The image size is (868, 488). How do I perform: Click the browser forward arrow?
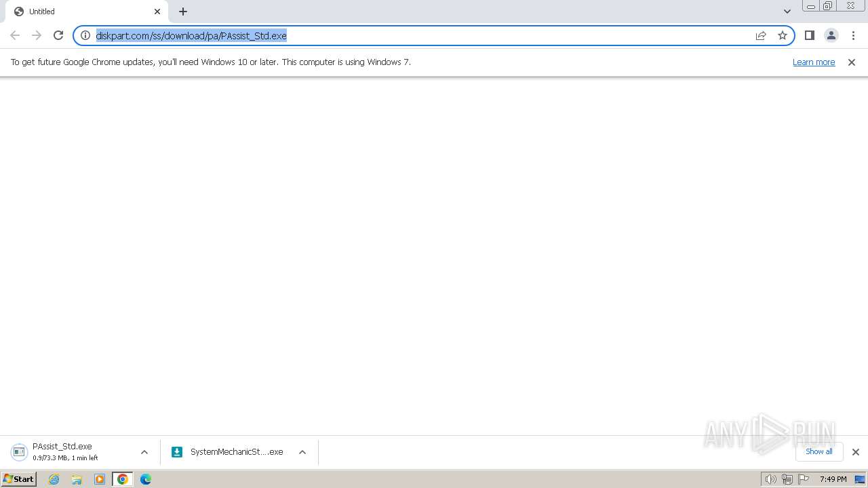pos(37,35)
